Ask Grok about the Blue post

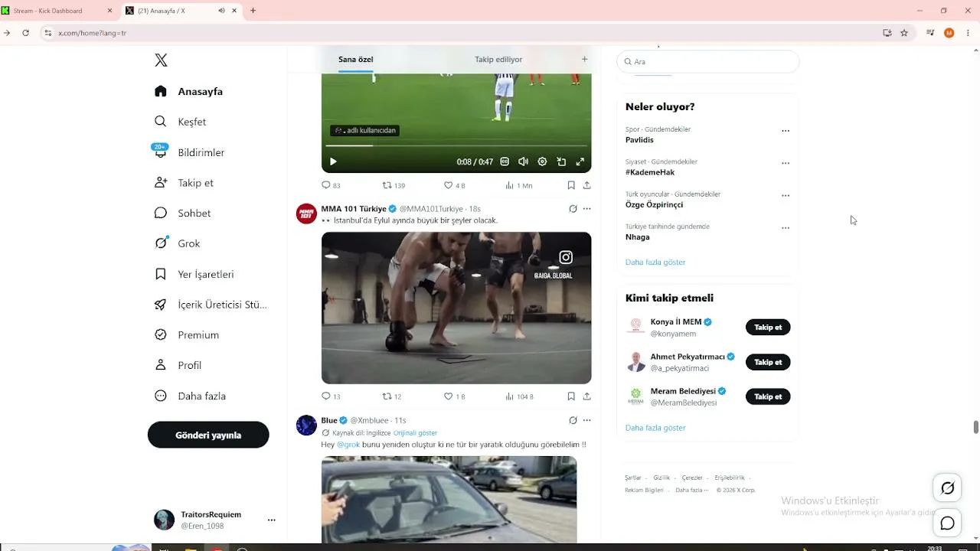tap(573, 420)
